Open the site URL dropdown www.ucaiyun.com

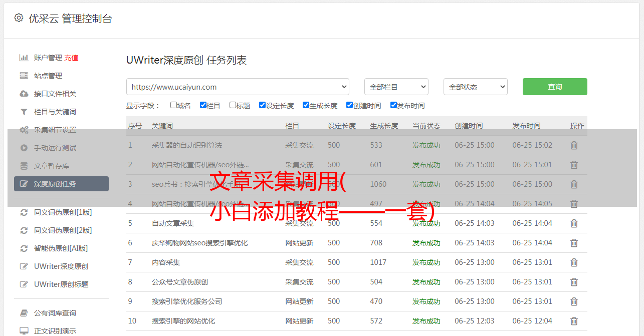[x=238, y=87]
